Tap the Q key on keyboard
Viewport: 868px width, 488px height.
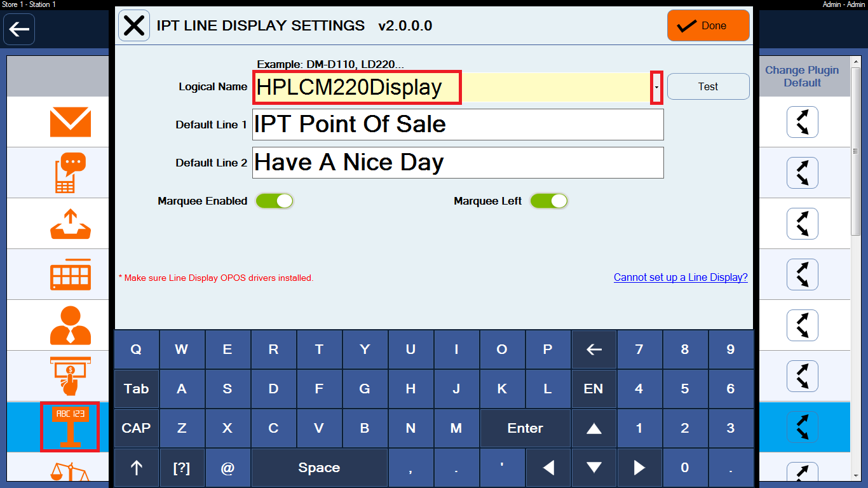(137, 349)
